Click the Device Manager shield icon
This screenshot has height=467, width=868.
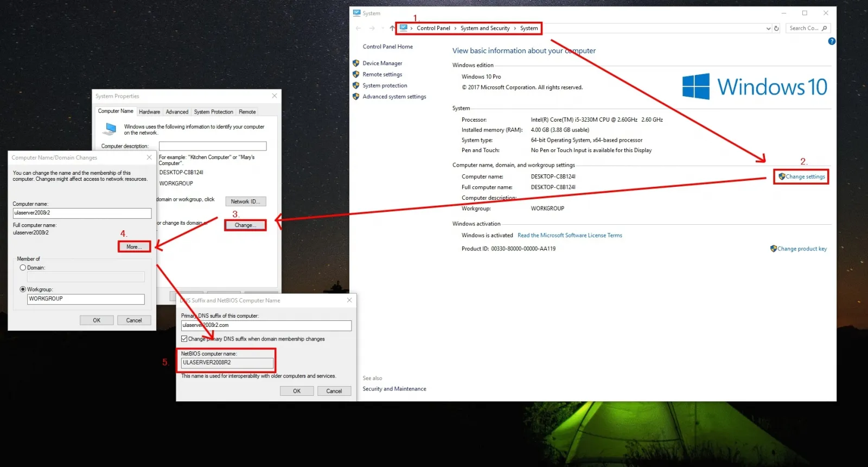[356, 64]
